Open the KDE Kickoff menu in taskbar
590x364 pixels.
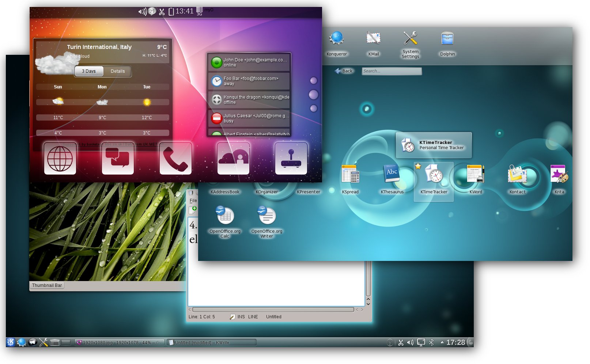pos(11,342)
